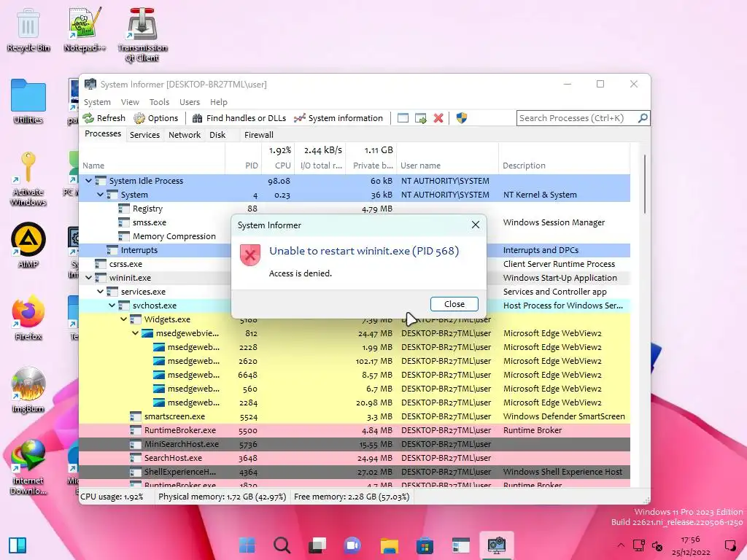Click the find window and thread icon
The image size is (747, 560).
coord(421,118)
